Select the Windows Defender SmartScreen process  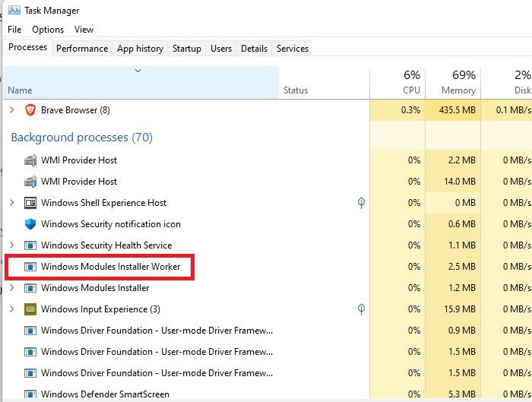coord(105,394)
